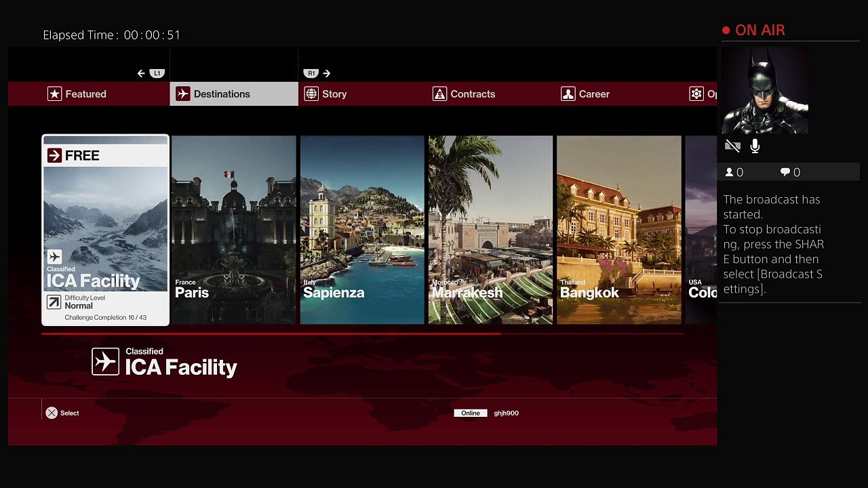
Task: Click the Difficulty Level arrow icon
Action: tap(54, 302)
